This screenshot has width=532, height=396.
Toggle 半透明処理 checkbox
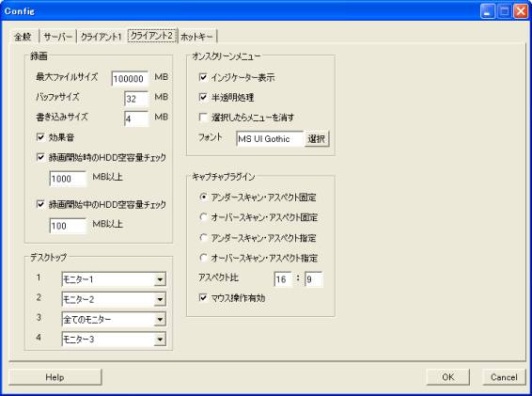tap(203, 97)
